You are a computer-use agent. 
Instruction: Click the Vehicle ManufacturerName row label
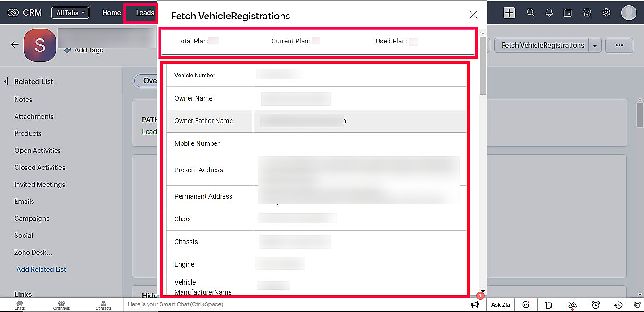[203, 287]
